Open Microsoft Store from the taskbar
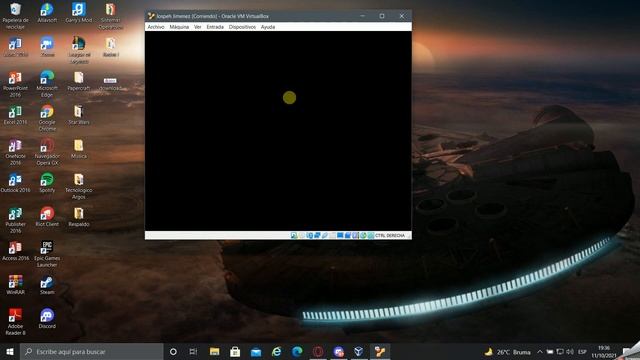This screenshot has height=360, width=640. [235, 351]
